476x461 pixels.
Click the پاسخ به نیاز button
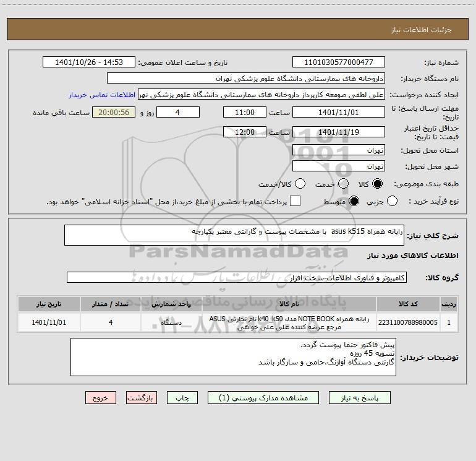pyautogui.click(x=359, y=398)
